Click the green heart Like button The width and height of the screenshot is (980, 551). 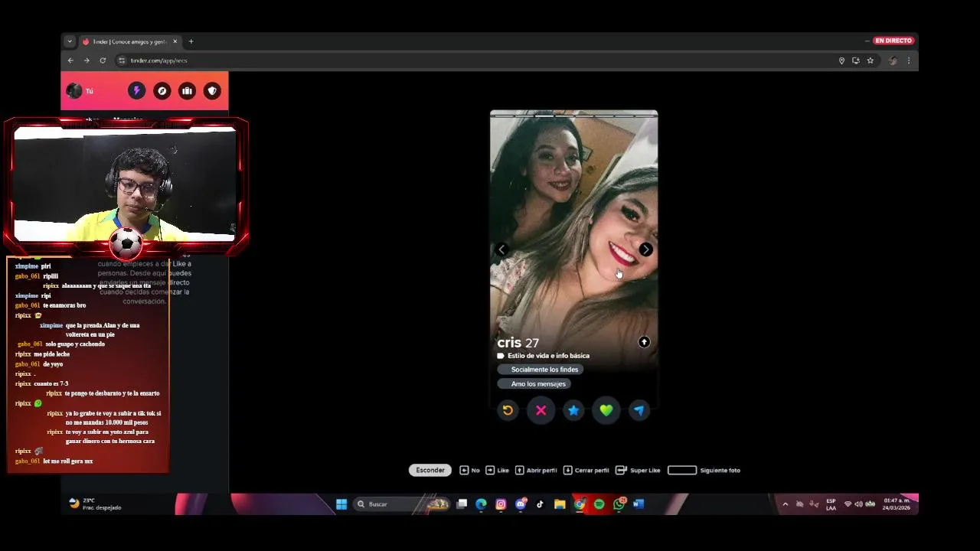[606, 411]
